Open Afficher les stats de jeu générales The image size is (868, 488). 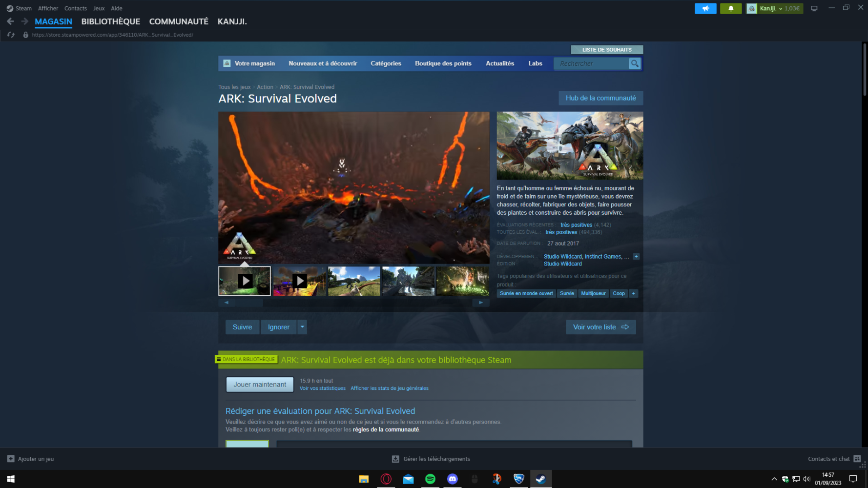[x=390, y=388]
